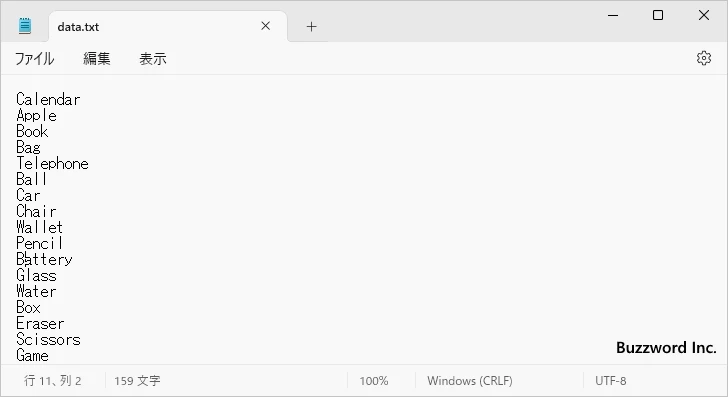Screen dimensions: 728x397
Task: Close the Notepad window
Action: pyautogui.click(x=704, y=15)
